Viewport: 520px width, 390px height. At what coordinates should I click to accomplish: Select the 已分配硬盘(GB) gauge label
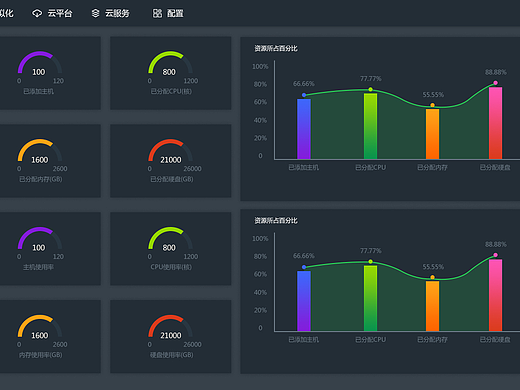tap(172, 179)
